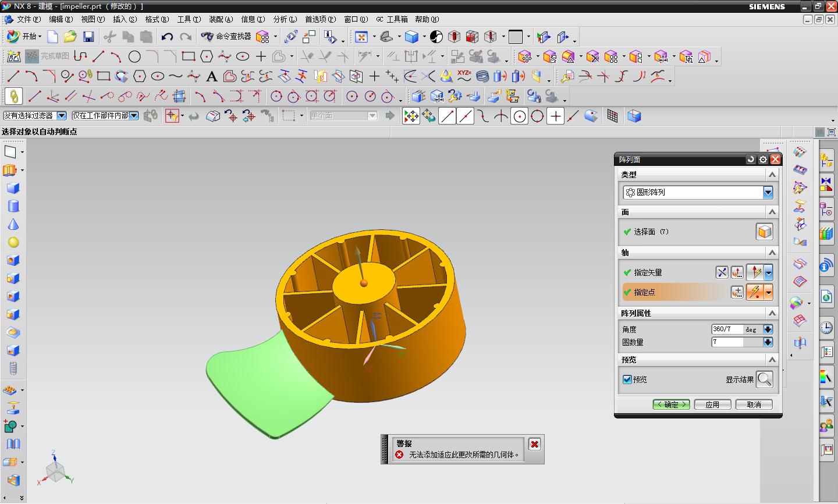838x504 pixels.
Task: Open the vector method dropdown in 指定矢量
Action: [x=768, y=272]
